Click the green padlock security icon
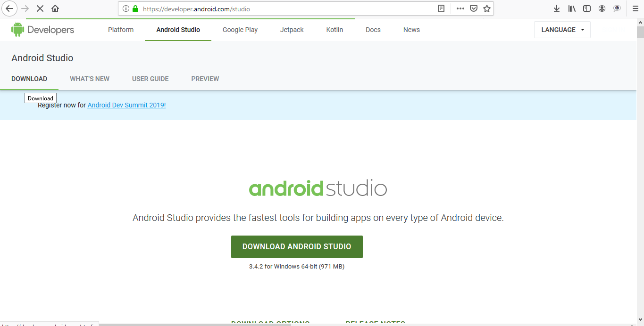The image size is (644, 326). [136, 8]
